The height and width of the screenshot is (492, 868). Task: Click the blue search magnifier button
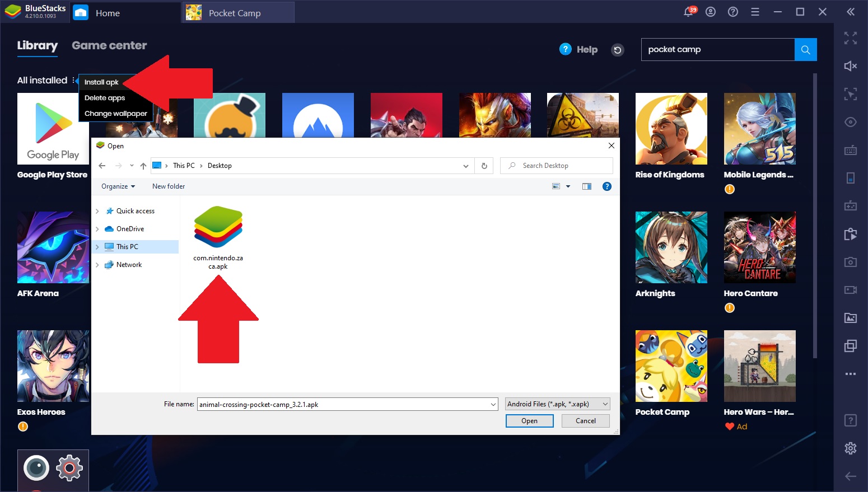tap(806, 50)
